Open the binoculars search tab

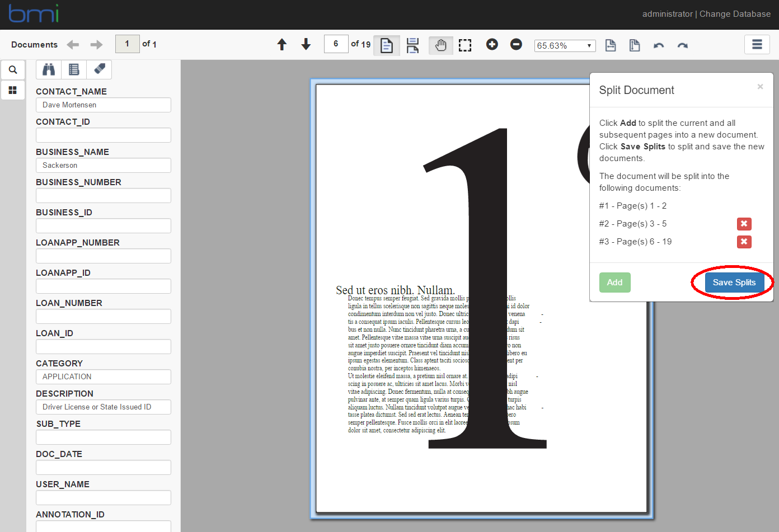[x=49, y=69]
